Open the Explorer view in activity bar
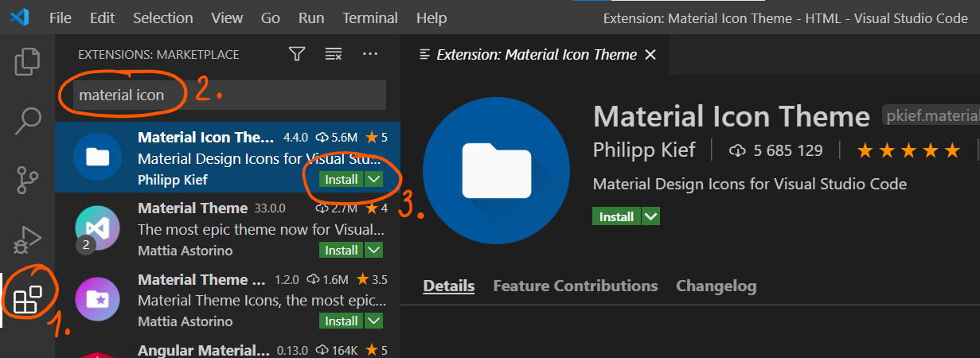 pos(28,61)
